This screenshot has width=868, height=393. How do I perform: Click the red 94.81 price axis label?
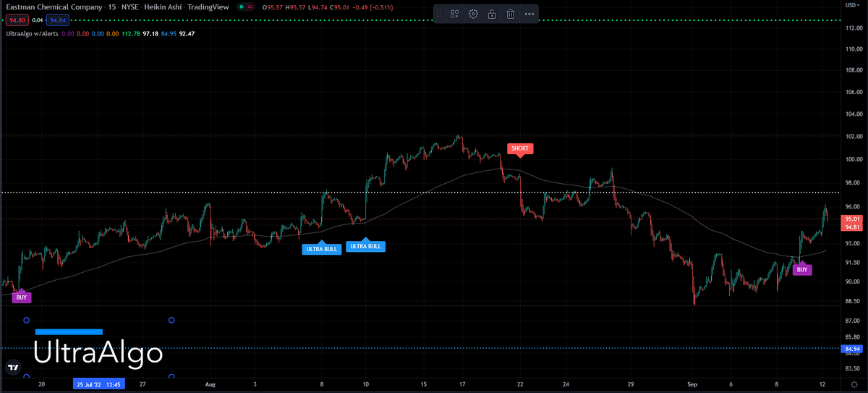pyautogui.click(x=851, y=227)
